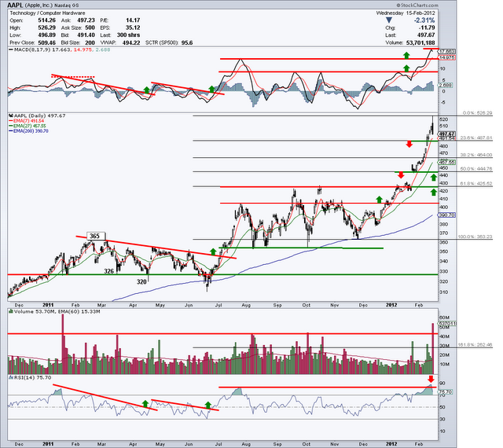Click the candlestick icon beside AAPL (Daily)

coord(11,116)
